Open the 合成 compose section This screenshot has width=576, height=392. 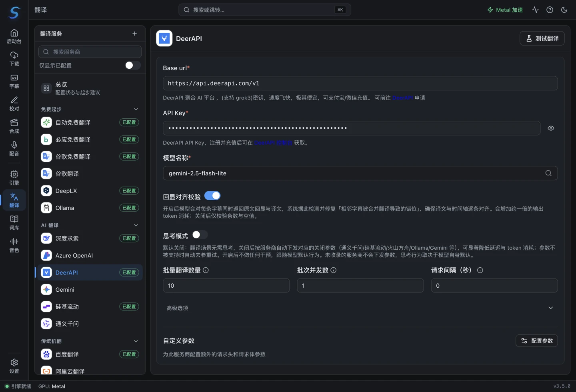coord(14,125)
